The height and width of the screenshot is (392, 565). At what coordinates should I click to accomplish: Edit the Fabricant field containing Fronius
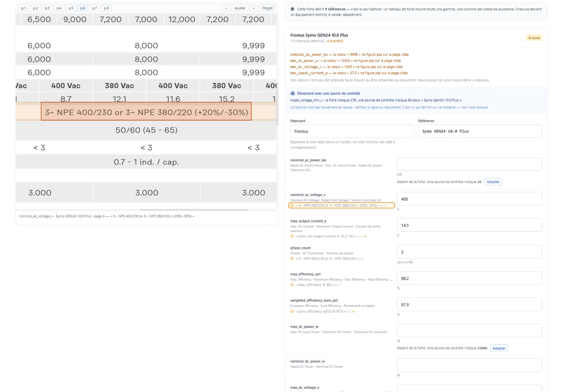tap(352, 131)
